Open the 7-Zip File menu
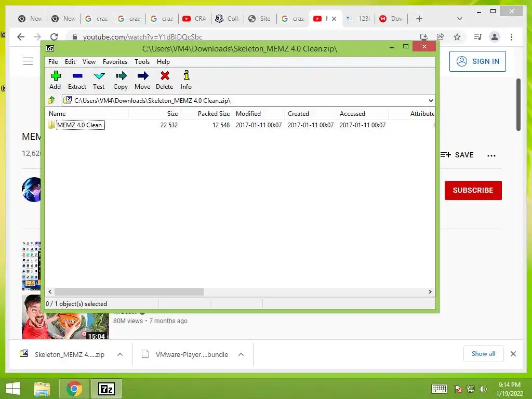 tap(53, 62)
